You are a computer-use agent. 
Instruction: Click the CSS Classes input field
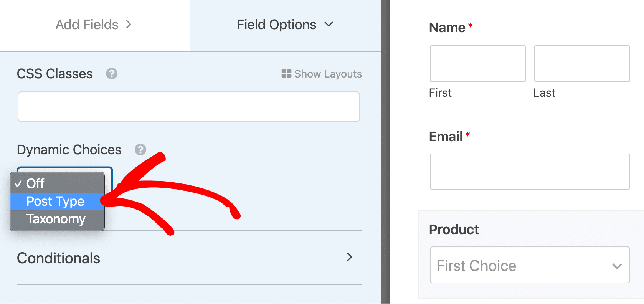click(188, 107)
